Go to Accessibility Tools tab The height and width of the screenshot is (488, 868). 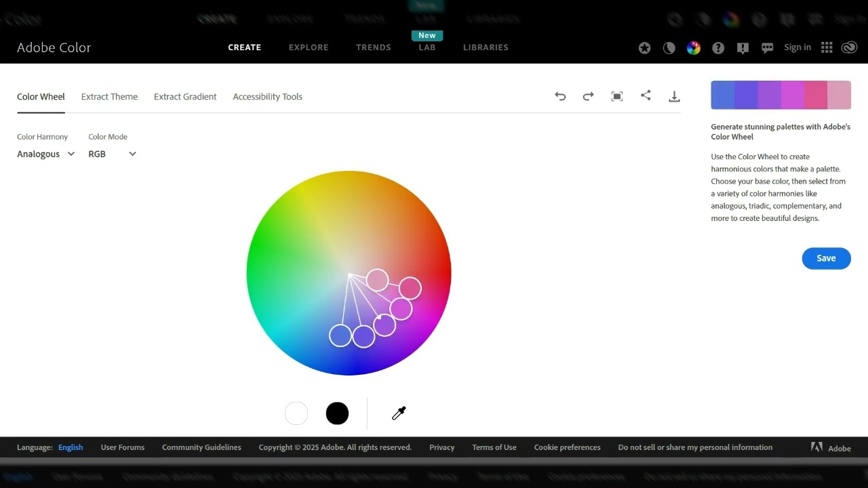(267, 97)
